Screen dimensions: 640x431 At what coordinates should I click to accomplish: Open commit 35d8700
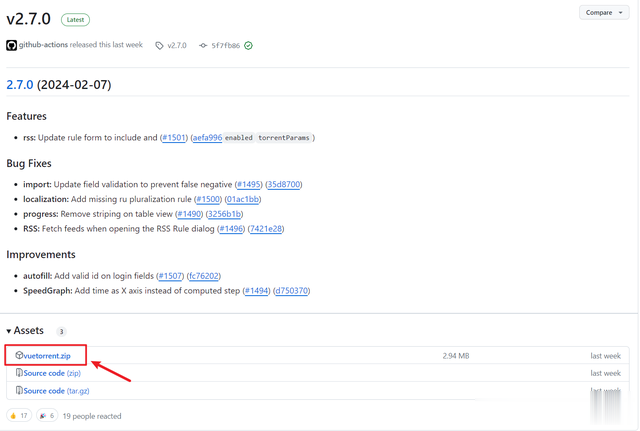pyautogui.click(x=284, y=184)
